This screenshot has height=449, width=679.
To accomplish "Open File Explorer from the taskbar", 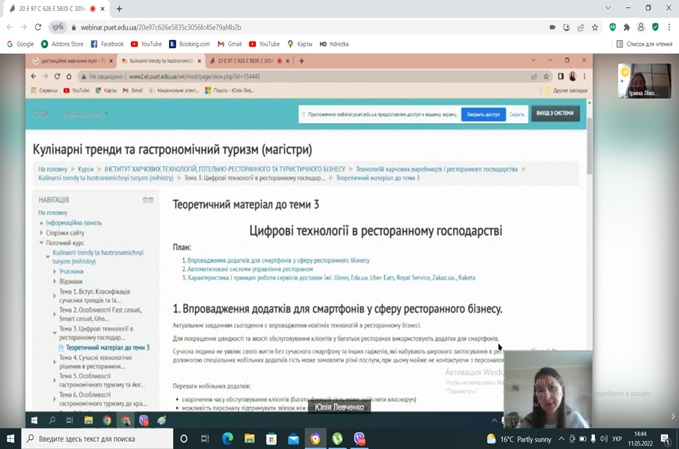I will click(249, 439).
